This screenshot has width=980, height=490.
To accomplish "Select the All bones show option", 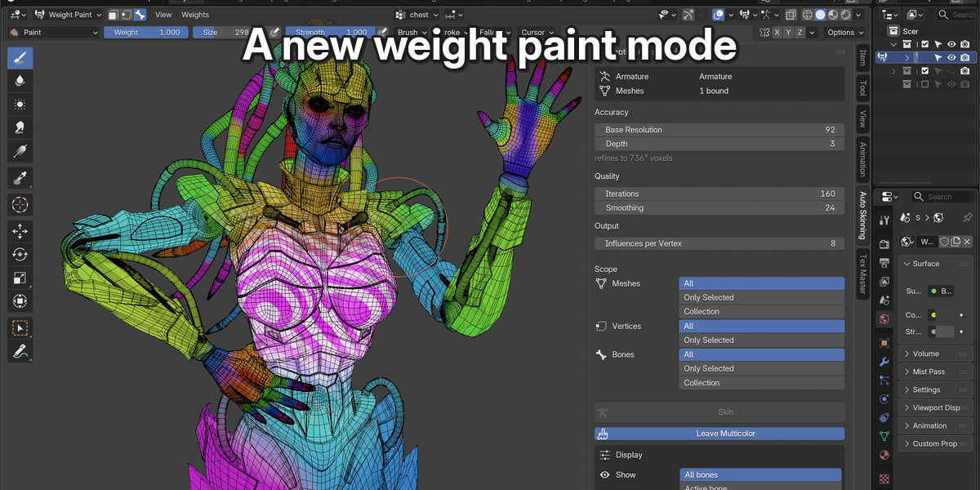I will [x=760, y=474].
